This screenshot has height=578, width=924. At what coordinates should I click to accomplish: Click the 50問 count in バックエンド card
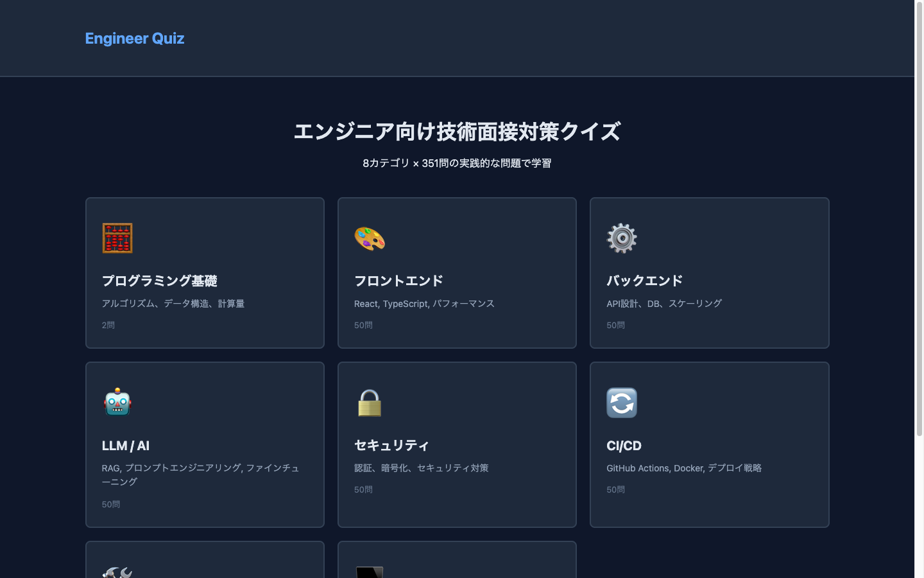pyautogui.click(x=615, y=325)
